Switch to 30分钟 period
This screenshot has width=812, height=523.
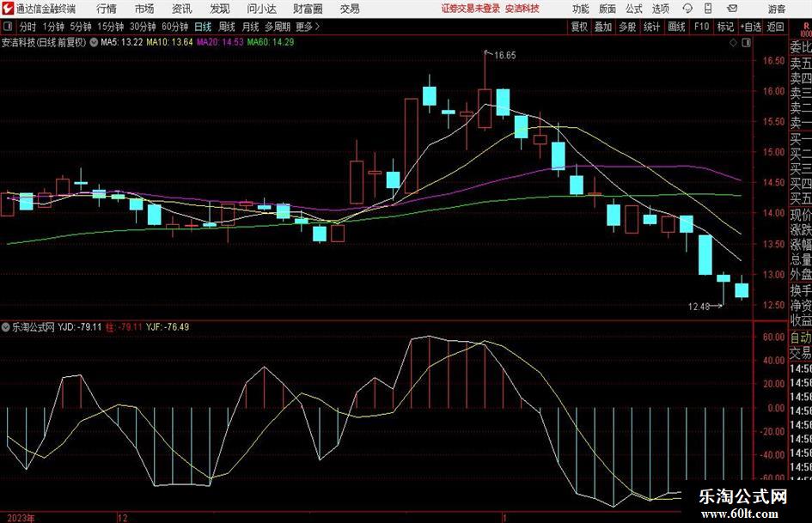[x=143, y=27]
